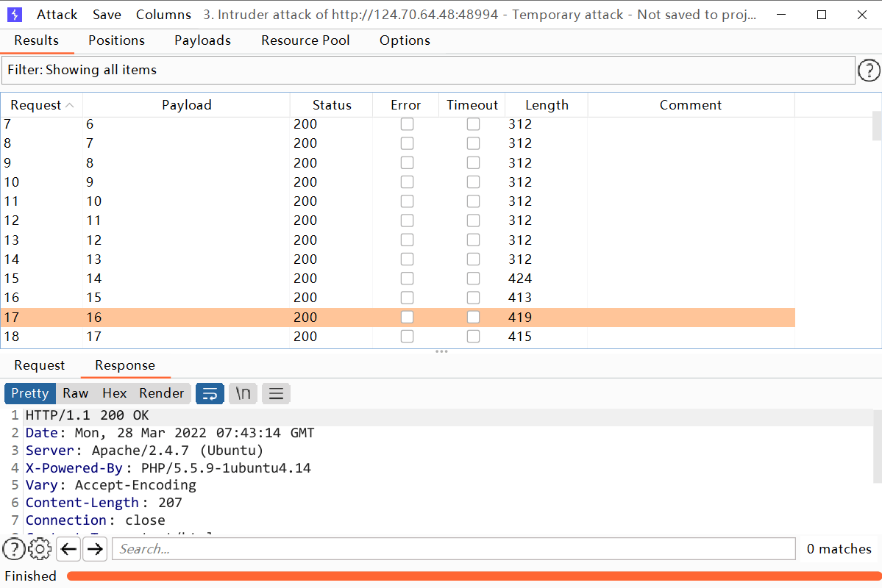
Task: Show the Request message tab
Action: tap(40, 365)
